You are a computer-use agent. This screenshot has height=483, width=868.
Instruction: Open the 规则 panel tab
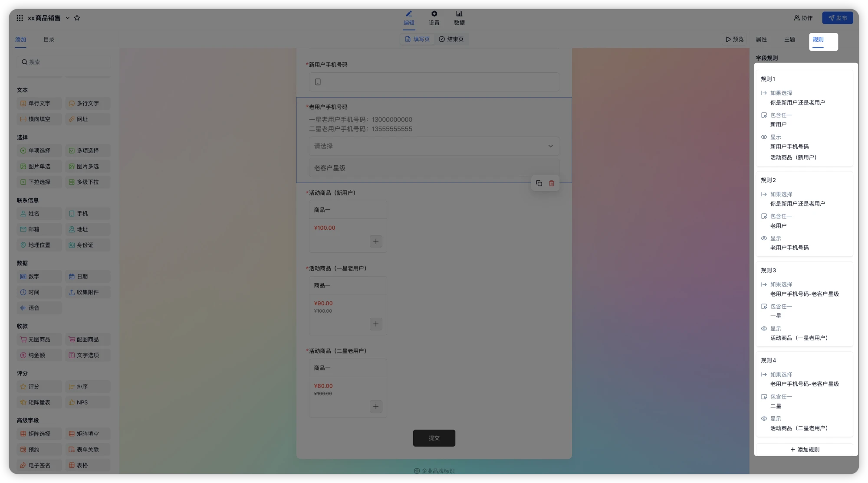point(818,39)
